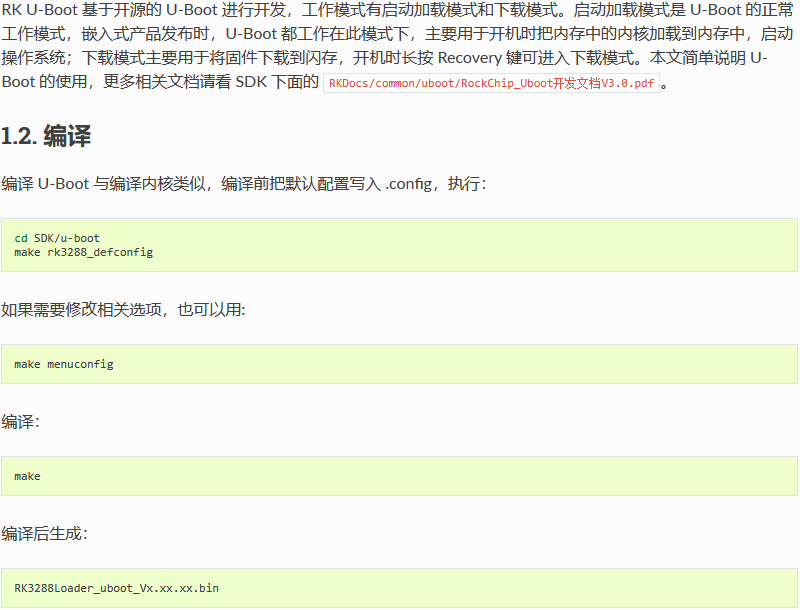The width and height of the screenshot is (800, 610).
Task: Click the inline path 'RKDocs/common/uboot/RockChip_Uboot开发文档V3.0.pdf'
Action: [x=491, y=83]
